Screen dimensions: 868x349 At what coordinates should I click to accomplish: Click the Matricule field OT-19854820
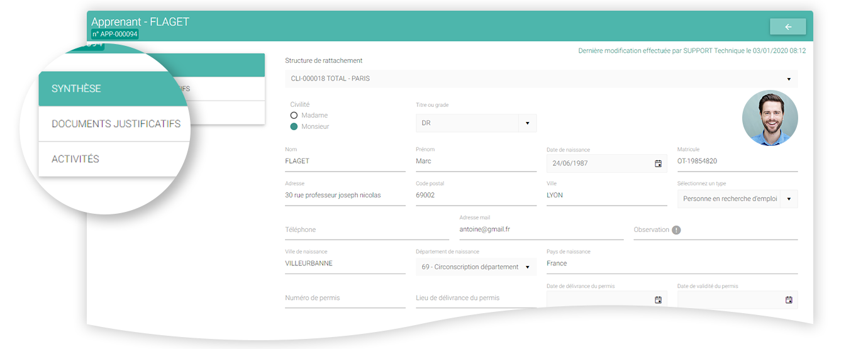[737, 162]
